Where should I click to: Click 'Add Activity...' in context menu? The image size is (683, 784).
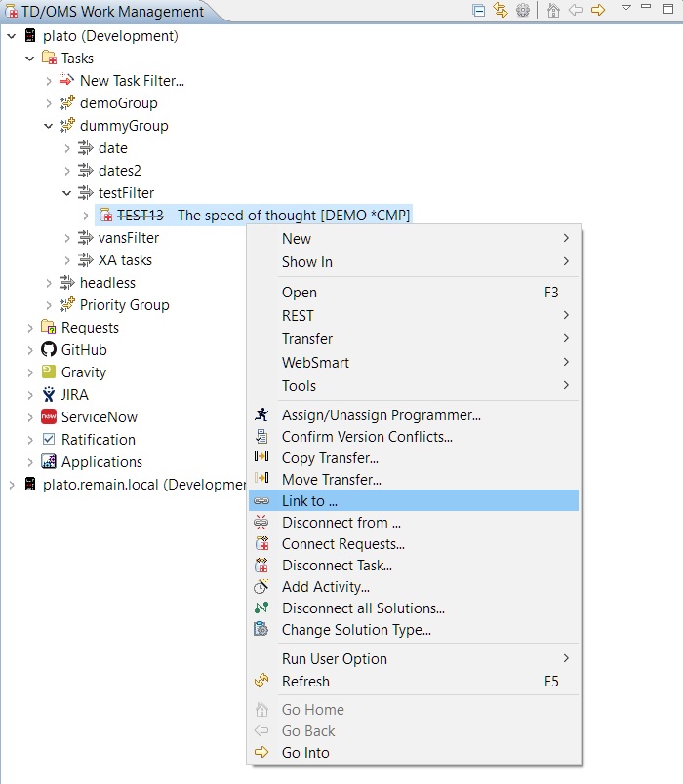tap(325, 587)
